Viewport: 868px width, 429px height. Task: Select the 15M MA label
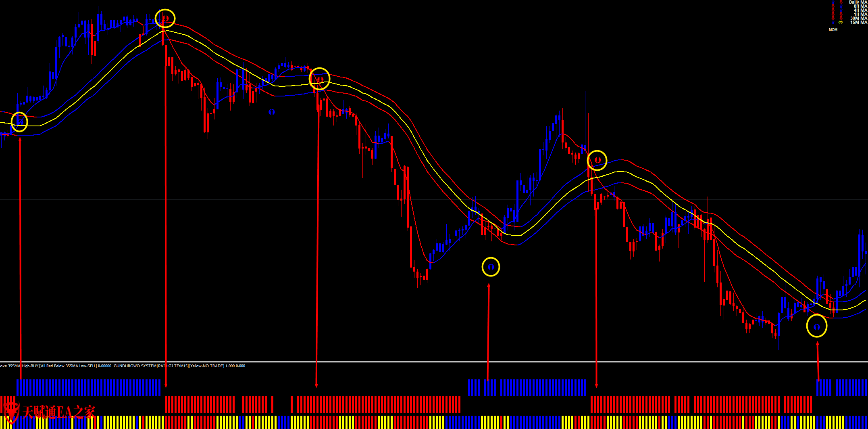click(x=859, y=22)
